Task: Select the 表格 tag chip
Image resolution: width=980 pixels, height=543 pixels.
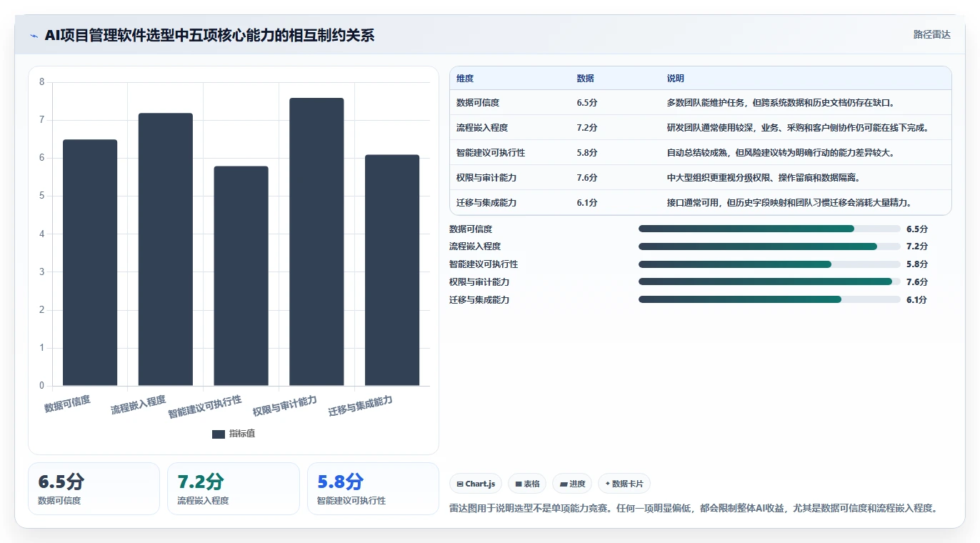Action: (527, 484)
